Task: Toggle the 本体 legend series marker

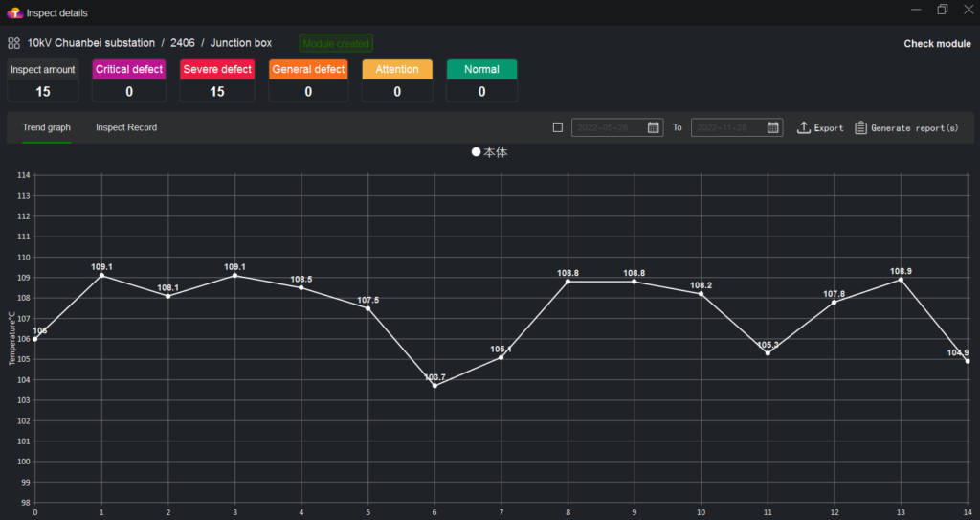Action: [477, 153]
